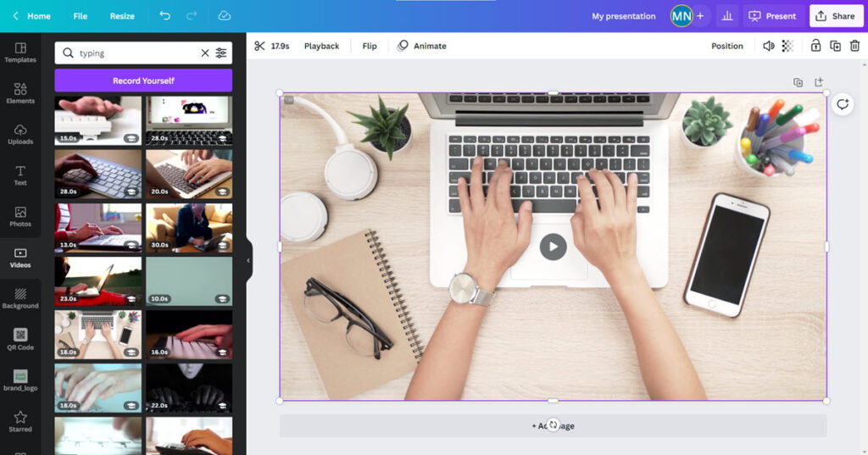The image size is (868, 455).
Task: Add a collaborator with the plus icon
Action: click(700, 16)
